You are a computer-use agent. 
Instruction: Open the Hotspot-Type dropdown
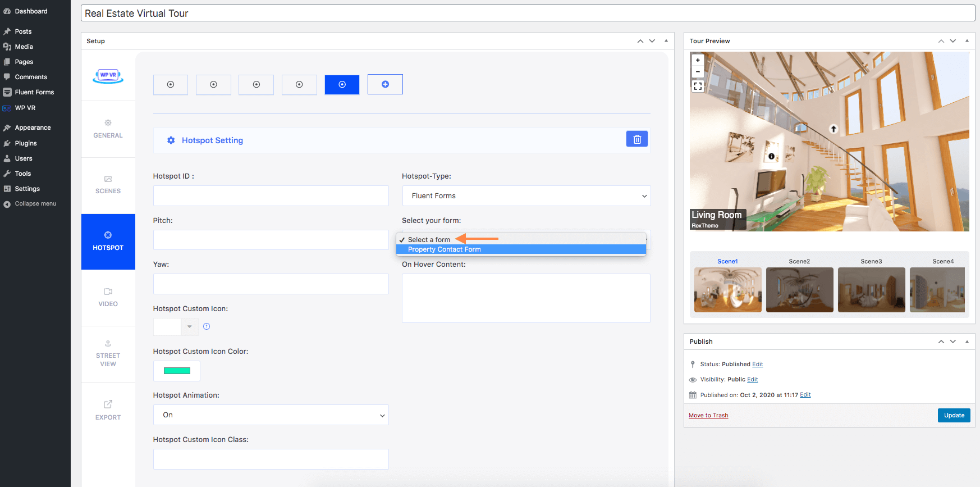(x=526, y=196)
